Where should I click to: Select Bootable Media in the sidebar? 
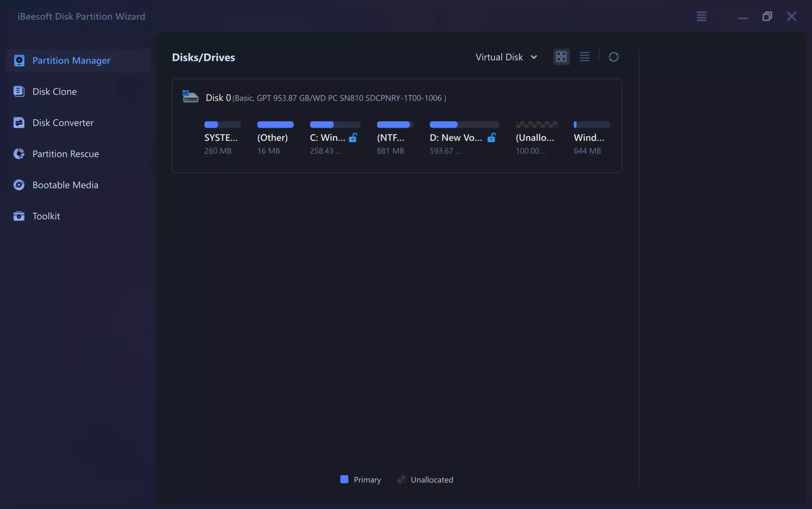click(x=78, y=185)
